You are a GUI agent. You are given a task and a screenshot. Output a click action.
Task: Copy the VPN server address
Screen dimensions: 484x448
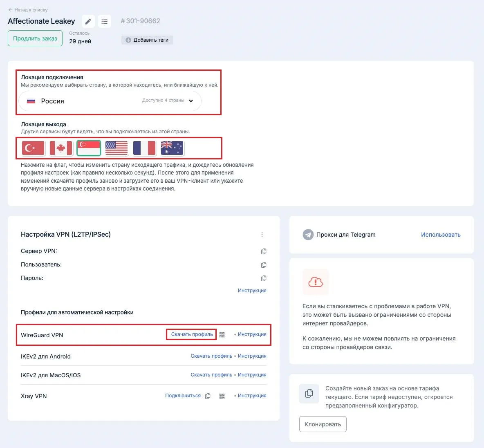point(264,251)
